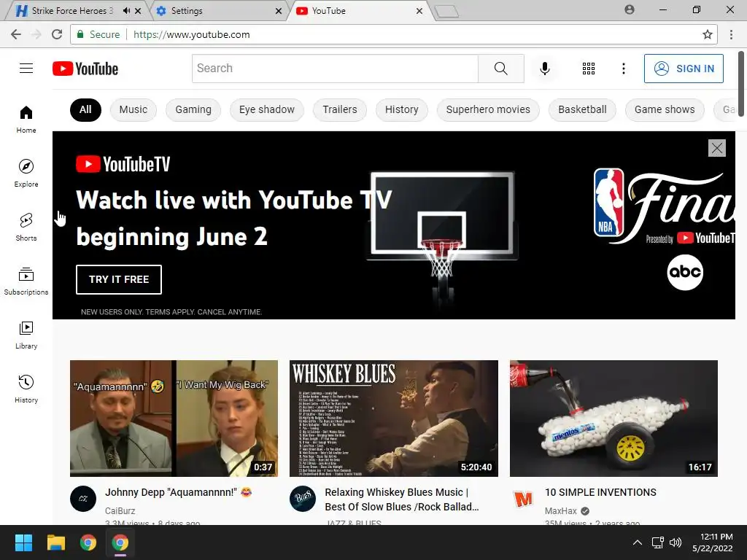Close the Settings tab
The width and height of the screenshot is (747, 560).
(279, 10)
